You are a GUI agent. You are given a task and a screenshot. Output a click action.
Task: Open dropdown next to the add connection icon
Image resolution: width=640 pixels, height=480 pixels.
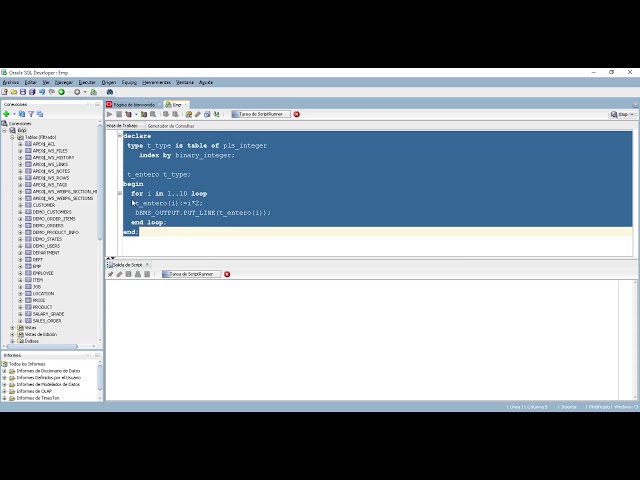[14, 114]
